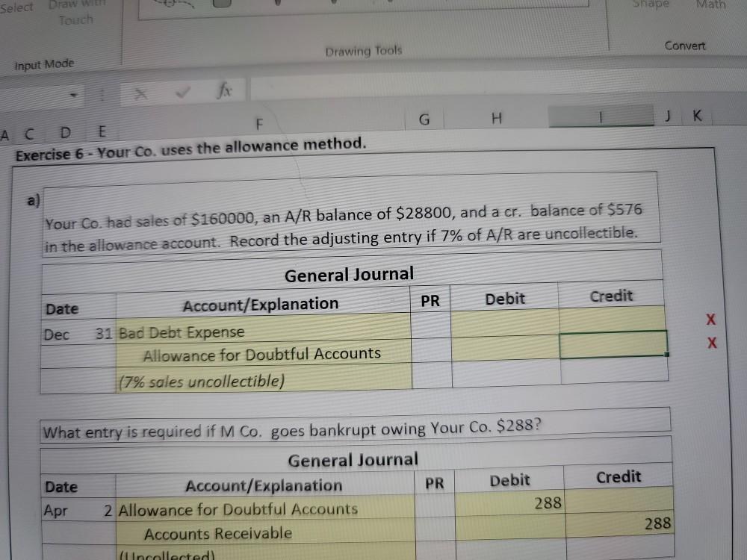747x560 pixels.
Task: Select column F header
Action: point(259,124)
